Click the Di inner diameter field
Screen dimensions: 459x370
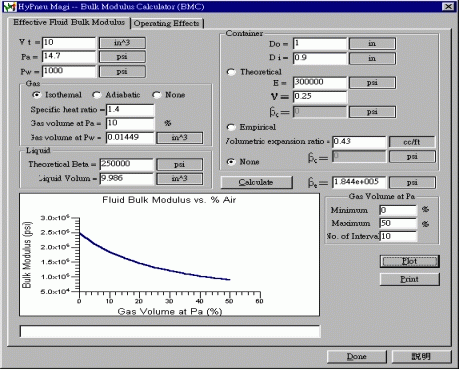click(320, 58)
